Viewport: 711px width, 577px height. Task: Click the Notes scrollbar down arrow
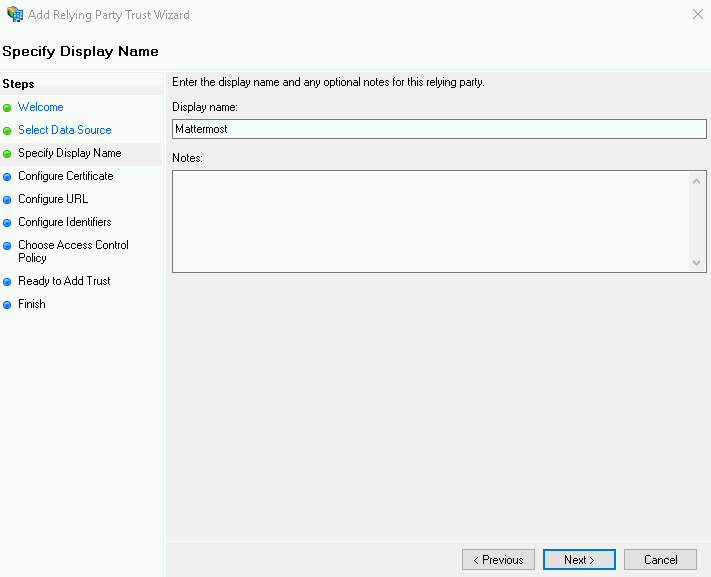pos(697,263)
